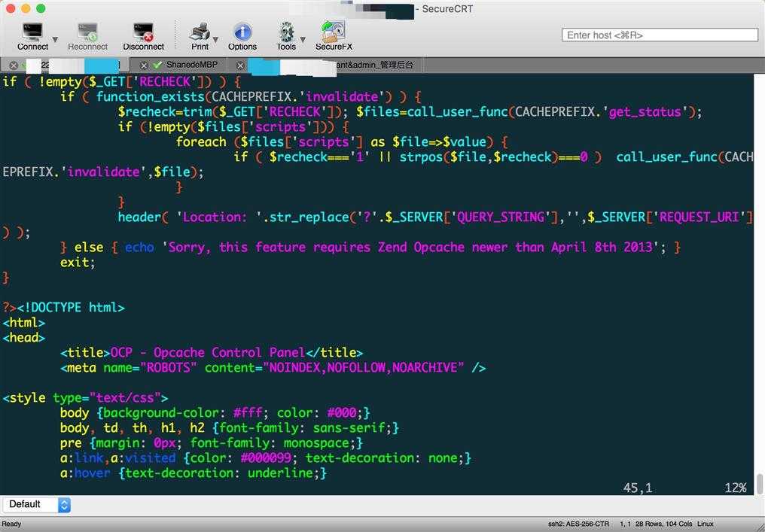Close the first session tab
The height and width of the screenshot is (532, 765).
[14, 65]
